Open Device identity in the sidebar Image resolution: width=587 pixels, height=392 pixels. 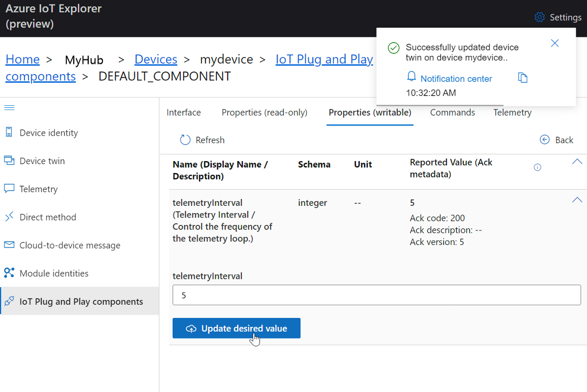point(49,132)
